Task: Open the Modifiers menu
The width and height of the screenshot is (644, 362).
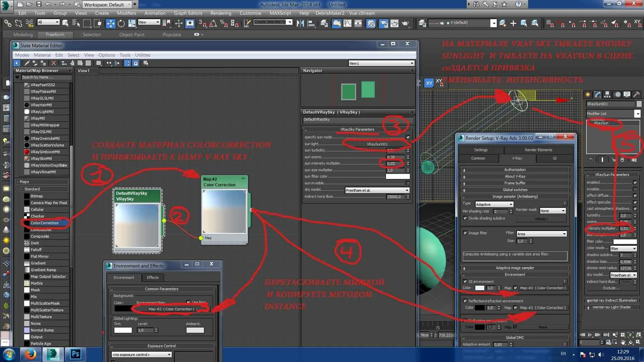Action: coord(126,13)
